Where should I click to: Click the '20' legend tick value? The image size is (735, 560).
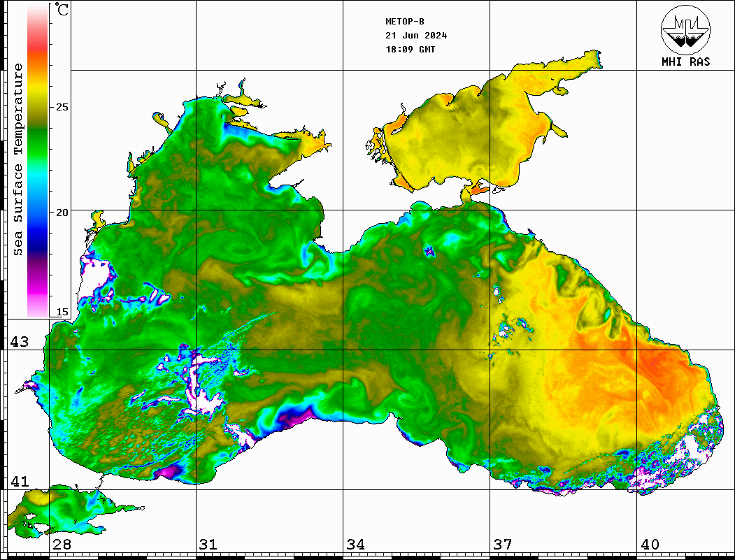[62, 213]
